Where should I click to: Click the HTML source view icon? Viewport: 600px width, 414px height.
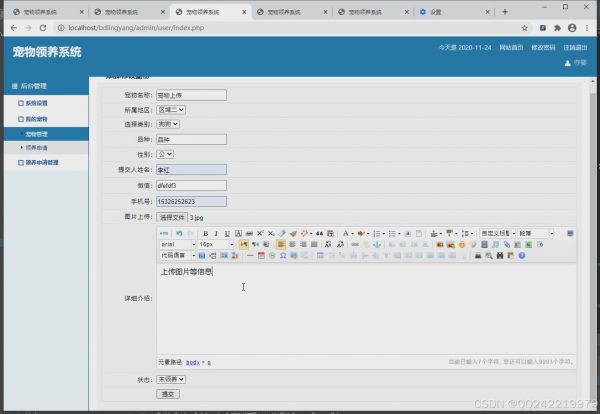[x=165, y=233]
